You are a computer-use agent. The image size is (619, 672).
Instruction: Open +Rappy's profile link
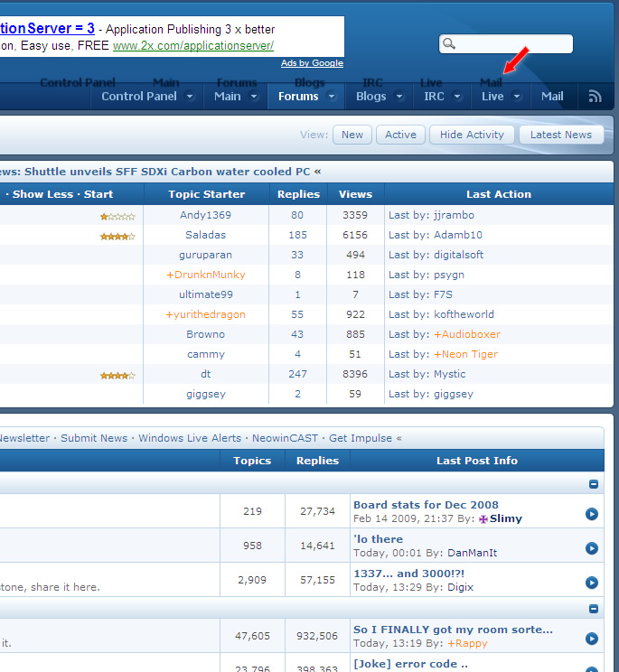point(467,643)
